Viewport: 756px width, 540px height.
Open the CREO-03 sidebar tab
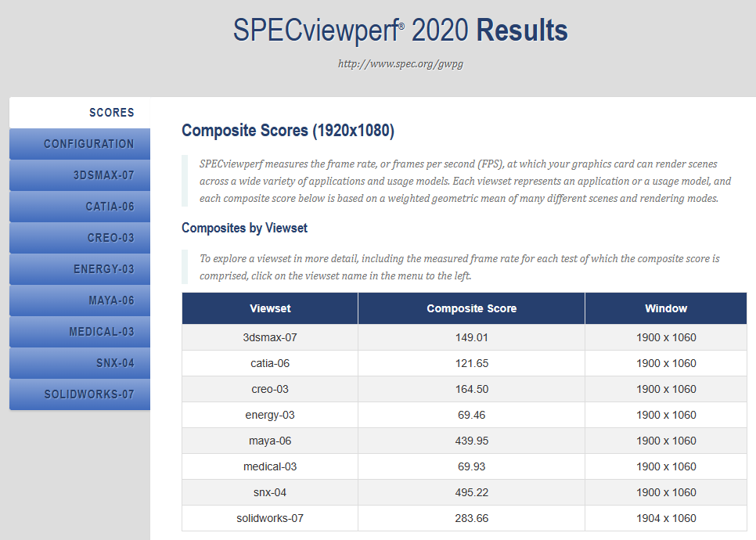110,238
